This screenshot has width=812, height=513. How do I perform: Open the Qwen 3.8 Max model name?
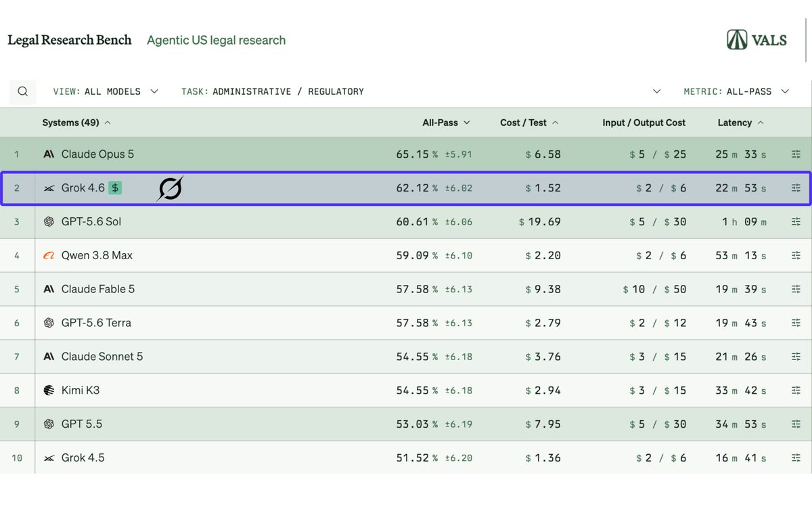pos(97,256)
